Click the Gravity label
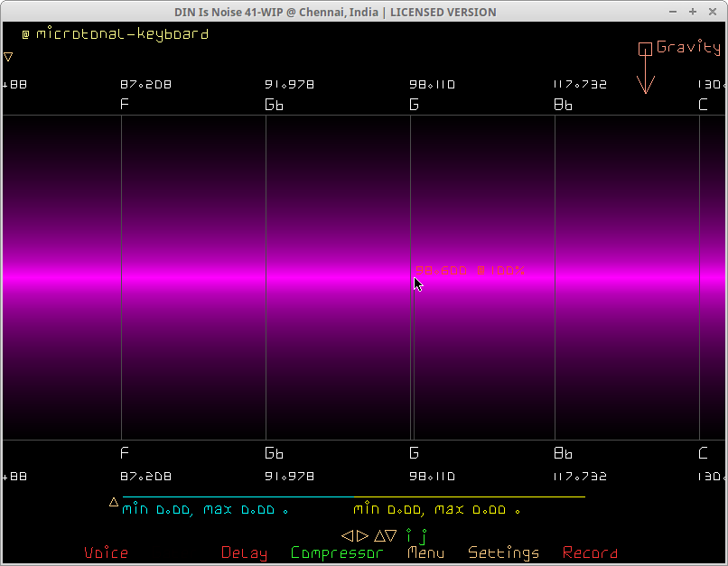Image resolution: width=728 pixels, height=566 pixels. tap(688, 47)
